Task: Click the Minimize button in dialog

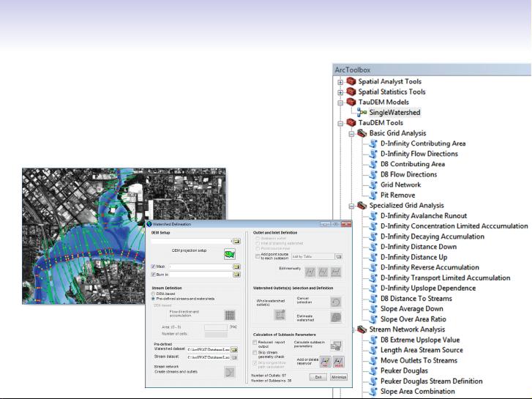Action: (339, 377)
